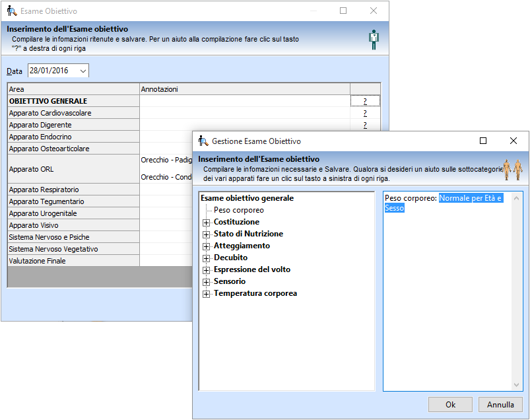Expand the Costituzione tree node
The height and width of the screenshot is (420, 530).
206,223
